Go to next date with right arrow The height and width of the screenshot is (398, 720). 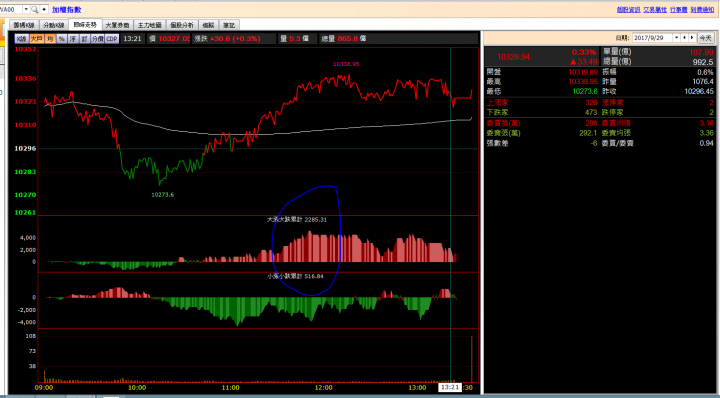tap(692, 38)
